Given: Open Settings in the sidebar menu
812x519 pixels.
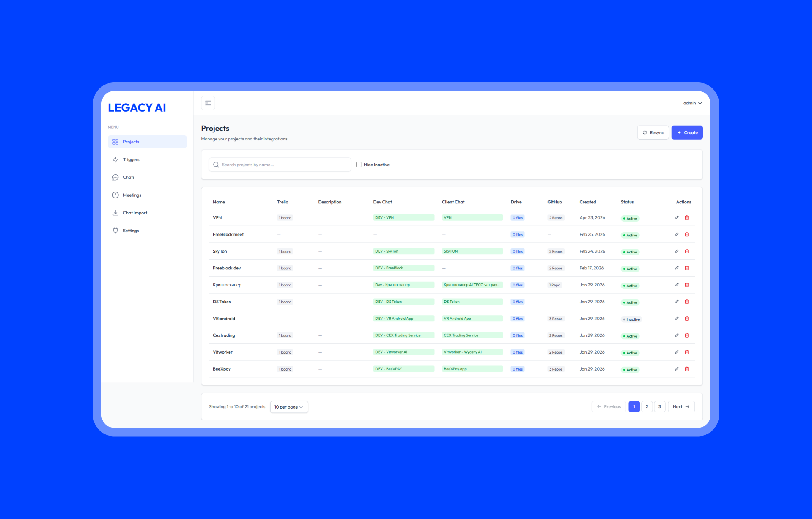Looking at the screenshot, I should point(147,231).
